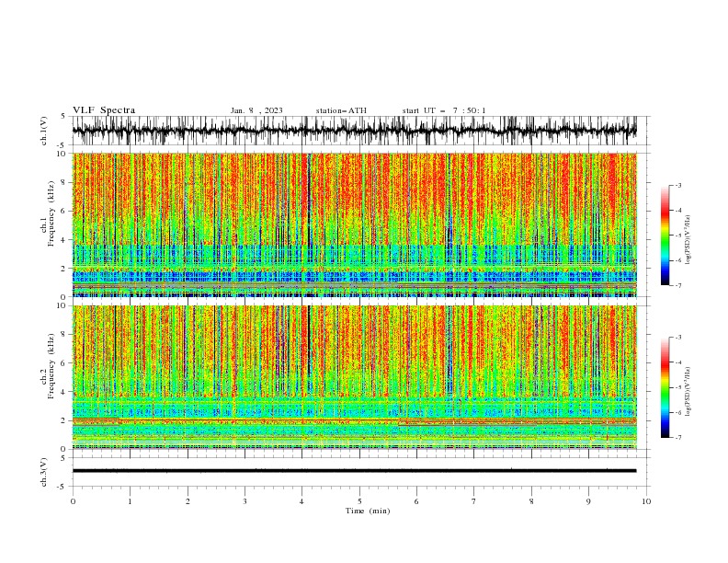The height and width of the screenshot is (563, 728).
Task: Click the time axis tick label '5'
Action: [359, 501]
